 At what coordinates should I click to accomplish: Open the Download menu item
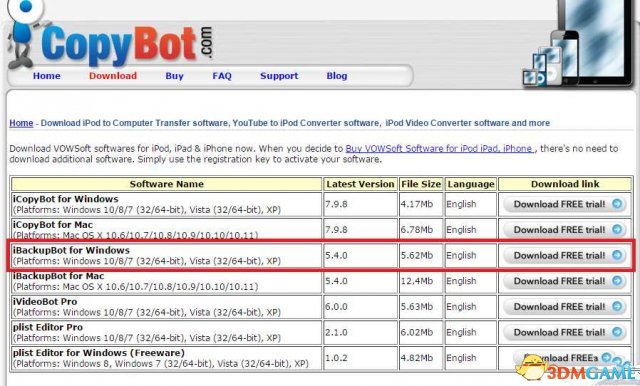[x=113, y=76]
